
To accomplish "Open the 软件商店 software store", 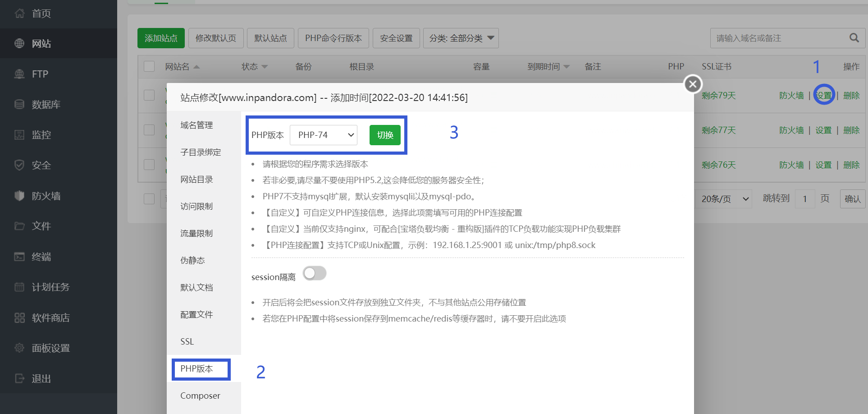I will click(50, 317).
